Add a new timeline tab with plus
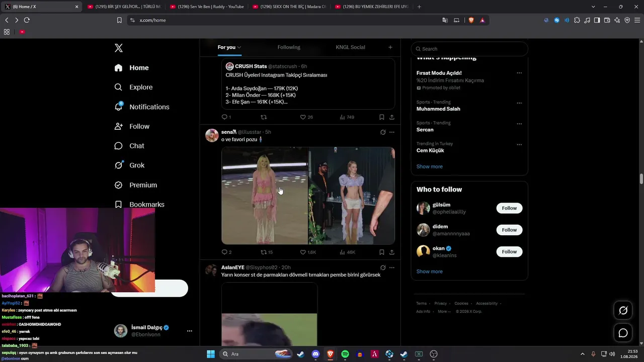 pos(390,47)
